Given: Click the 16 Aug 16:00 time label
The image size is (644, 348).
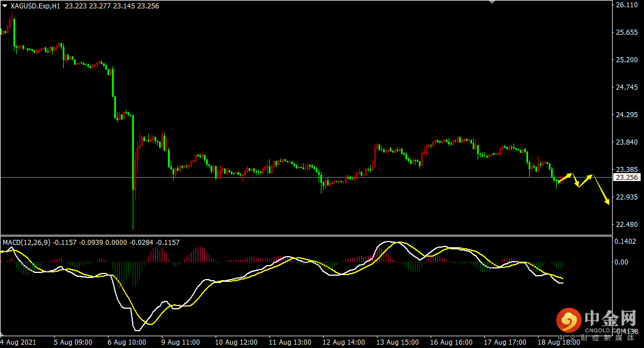Looking at the screenshot, I should 451,342.
